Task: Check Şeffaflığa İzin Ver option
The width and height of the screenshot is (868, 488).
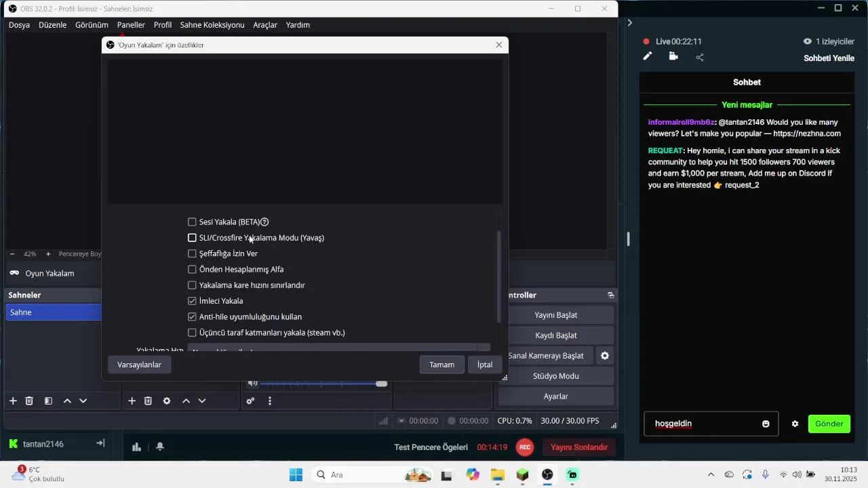Action: (192, 253)
